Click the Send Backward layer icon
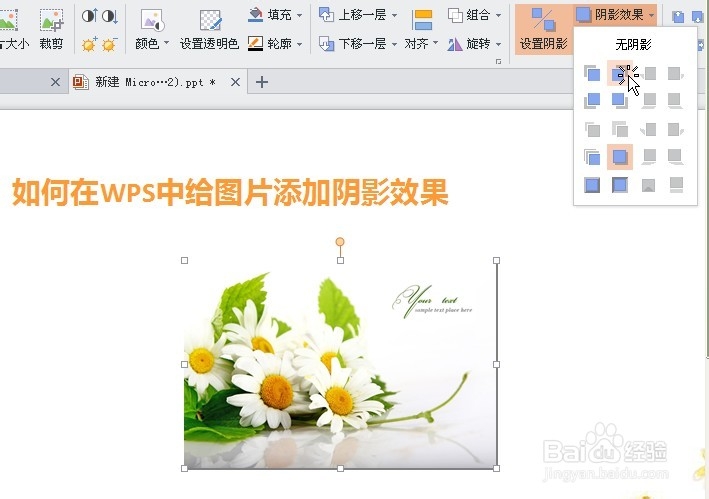The height and width of the screenshot is (499, 709). (326, 44)
